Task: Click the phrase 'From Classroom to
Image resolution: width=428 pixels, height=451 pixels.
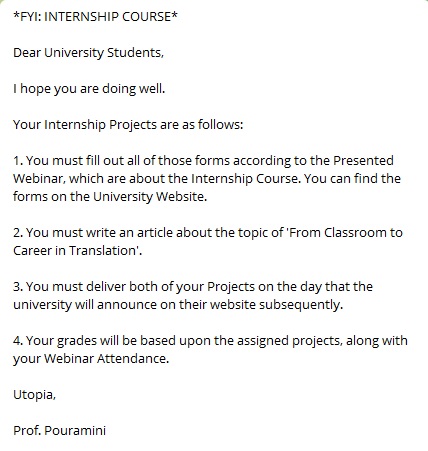Action: coord(346,232)
